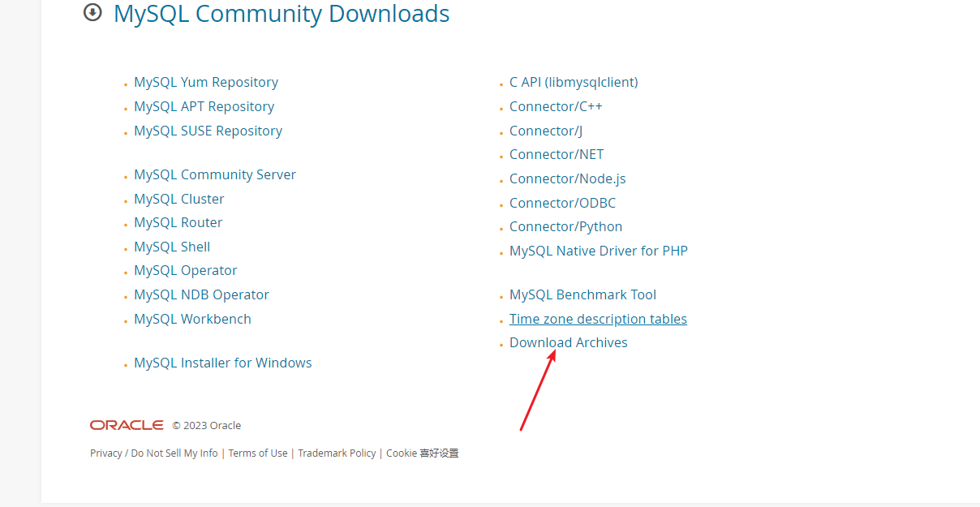This screenshot has width=980, height=507.
Task: Click the MySQL Community Downloads heading
Action: (x=282, y=13)
